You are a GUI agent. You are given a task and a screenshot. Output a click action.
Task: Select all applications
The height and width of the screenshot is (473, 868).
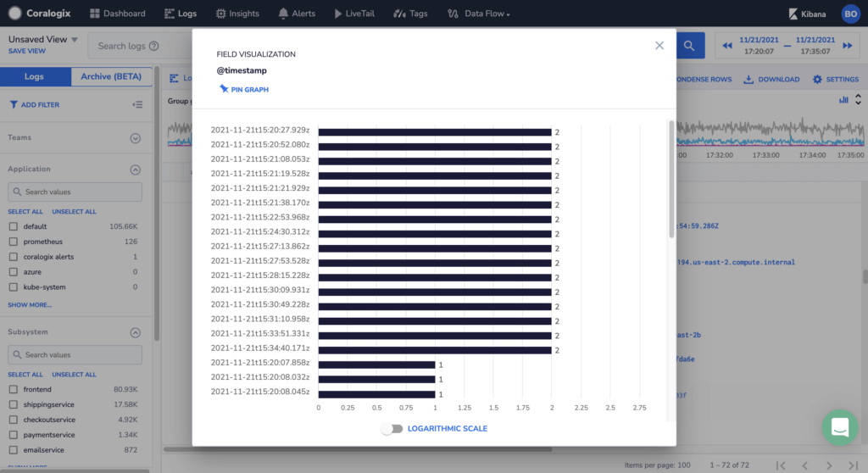(x=25, y=212)
